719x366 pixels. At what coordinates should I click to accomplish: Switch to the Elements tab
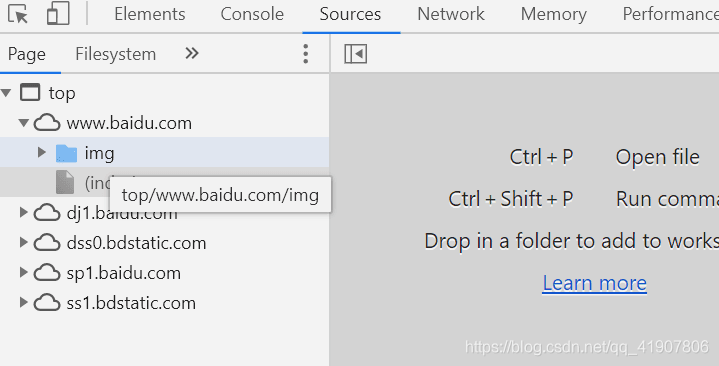coord(150,14)
